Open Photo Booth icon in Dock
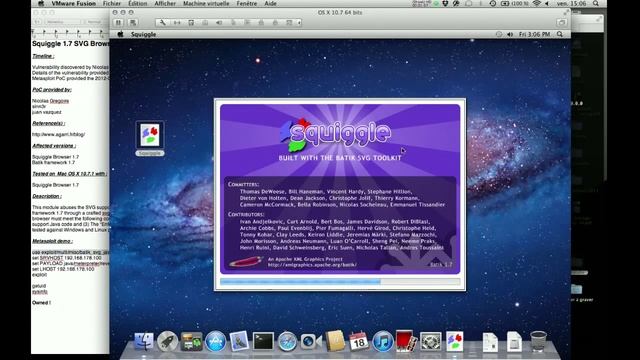640x360 pixels. click(406, 341)
